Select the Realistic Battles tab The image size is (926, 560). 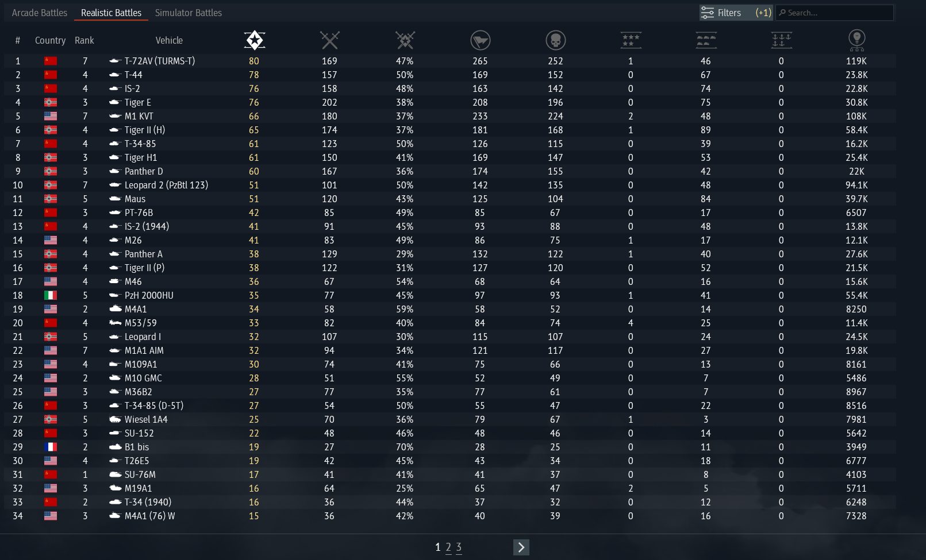tap(111, 13)
